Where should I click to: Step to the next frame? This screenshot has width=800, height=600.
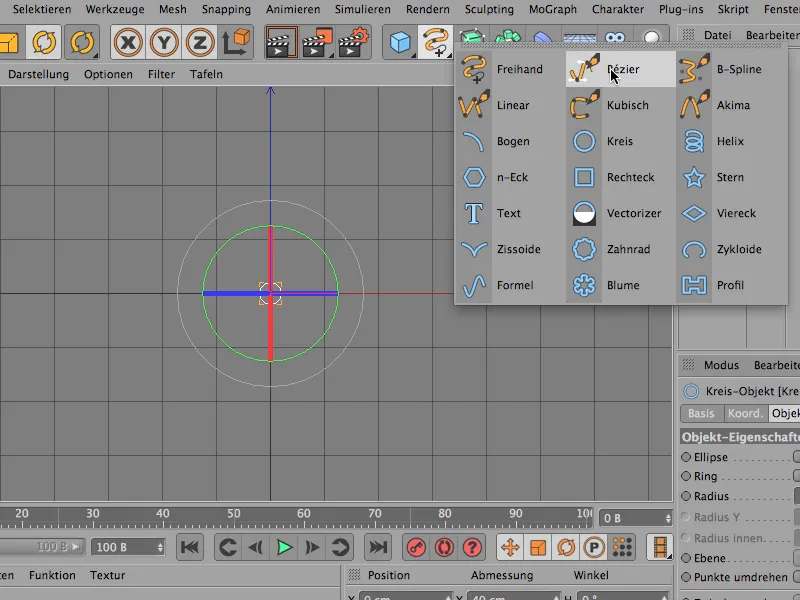pyautogui.click(x=312, y=547)
